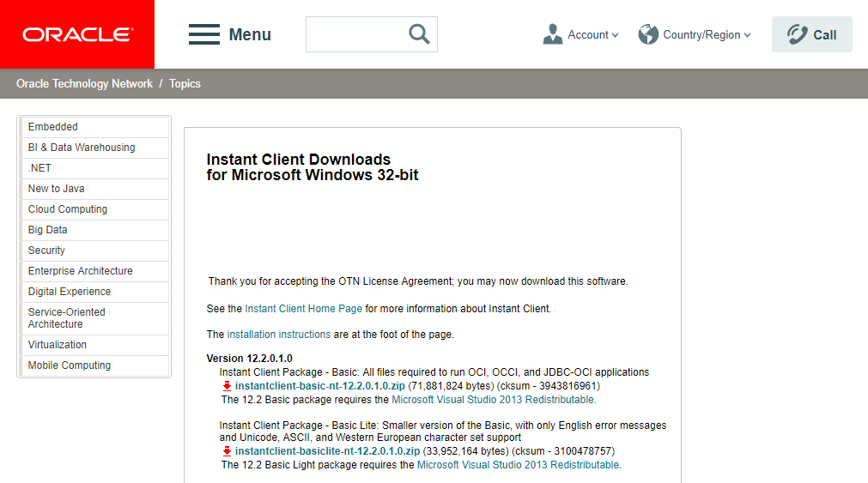Screen dimensions: 868x483
Task: Click the Instant Client Downloads heading
Action: 313,167
